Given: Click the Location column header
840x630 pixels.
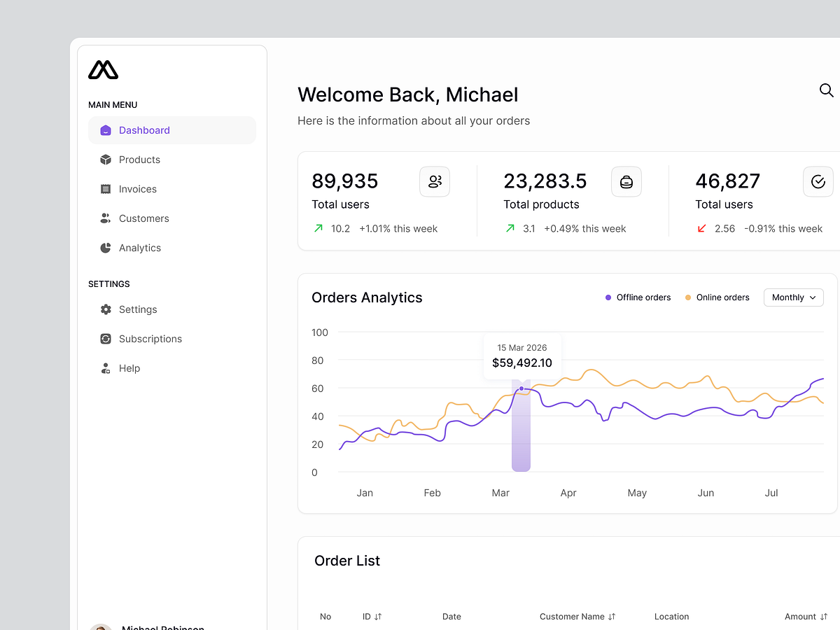Looking at the screenshot, I should pos(672,617).
